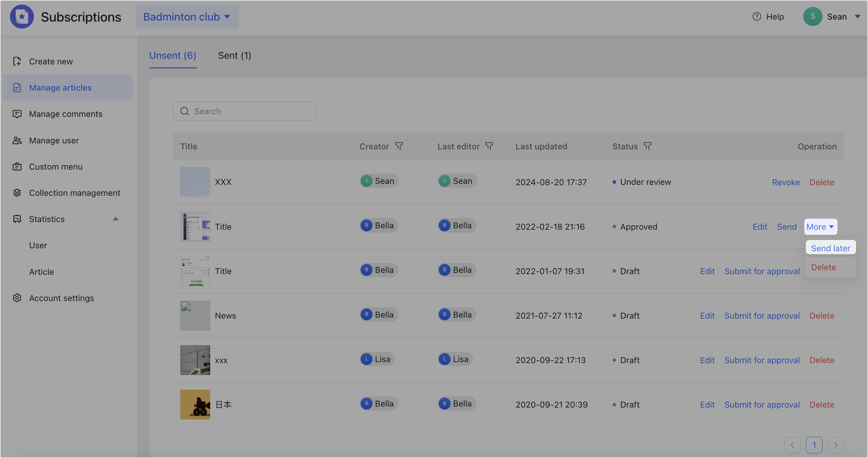The height and width of the screenshot is (458, 868).
Task: Switch to the Sent tab
Action: coord(234,55)
